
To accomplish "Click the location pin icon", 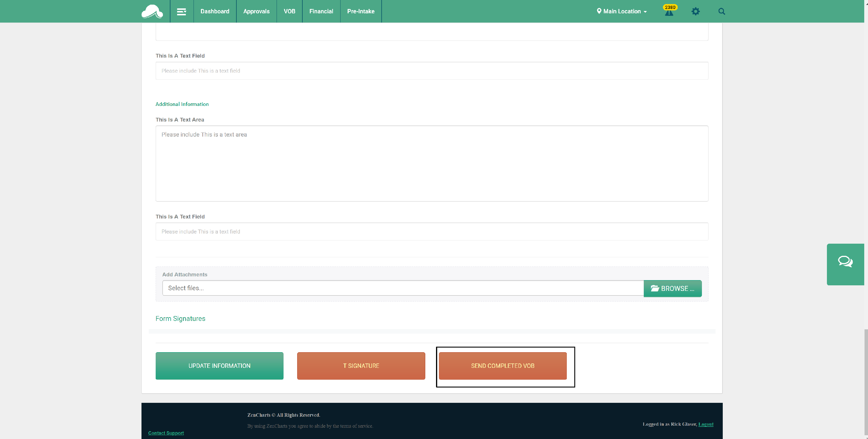I will click(x=599, y=11).
